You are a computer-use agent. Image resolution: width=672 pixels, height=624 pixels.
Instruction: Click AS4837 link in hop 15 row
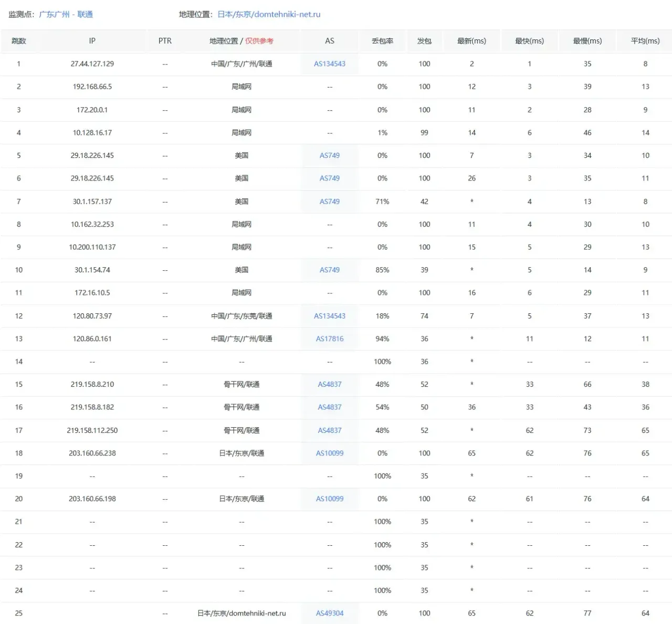tap(330, 384)
